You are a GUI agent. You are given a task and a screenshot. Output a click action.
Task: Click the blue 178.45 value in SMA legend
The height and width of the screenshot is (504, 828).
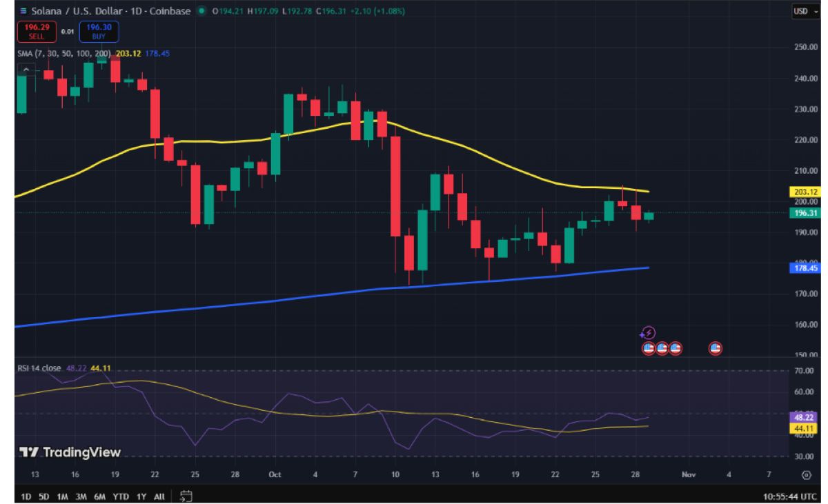157,53
